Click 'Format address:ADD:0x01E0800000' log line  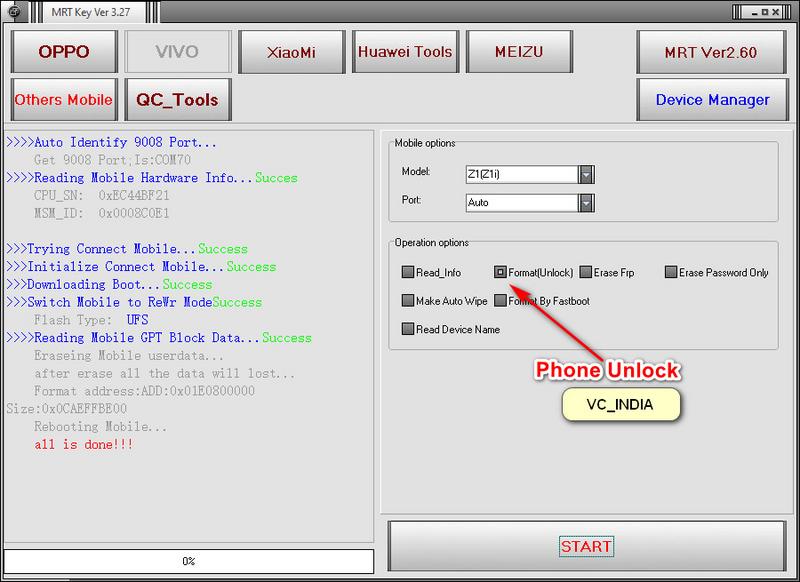click(144, 391)
